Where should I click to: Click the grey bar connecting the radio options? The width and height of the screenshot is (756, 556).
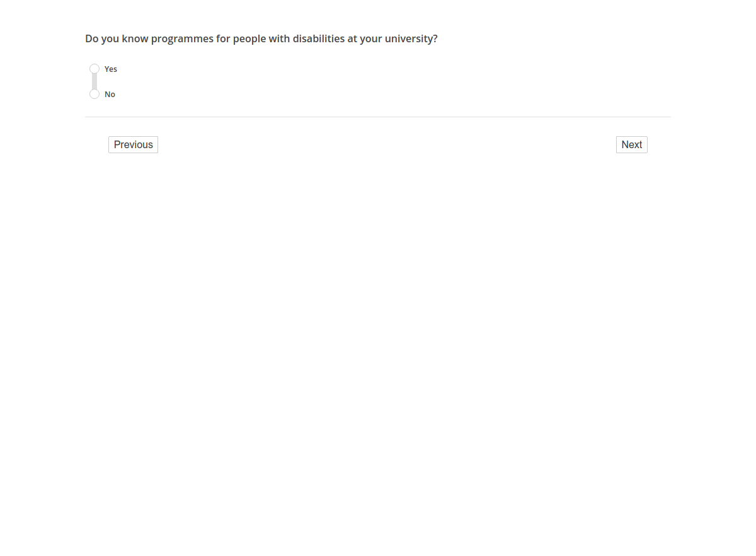[94, 81]
